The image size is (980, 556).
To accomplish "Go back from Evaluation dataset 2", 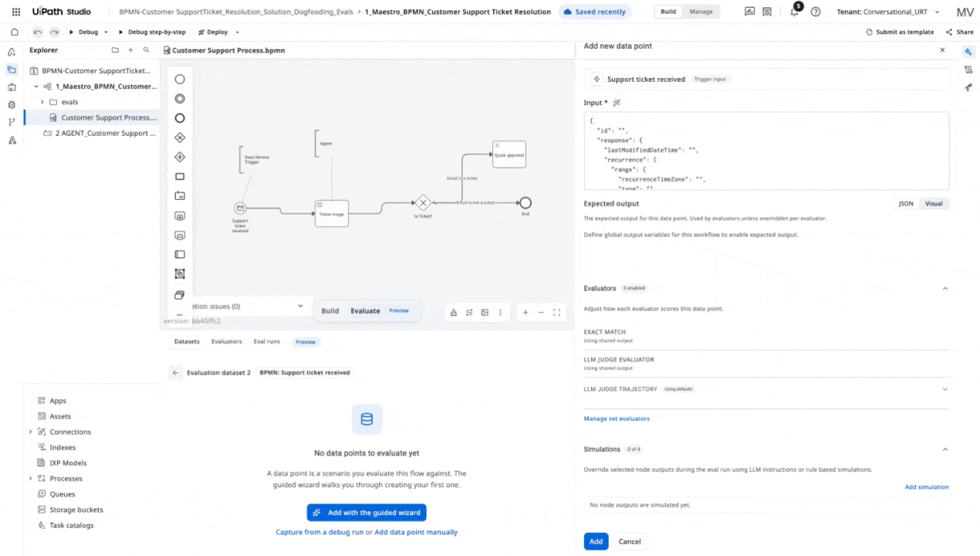I will [x=175, y=372].
